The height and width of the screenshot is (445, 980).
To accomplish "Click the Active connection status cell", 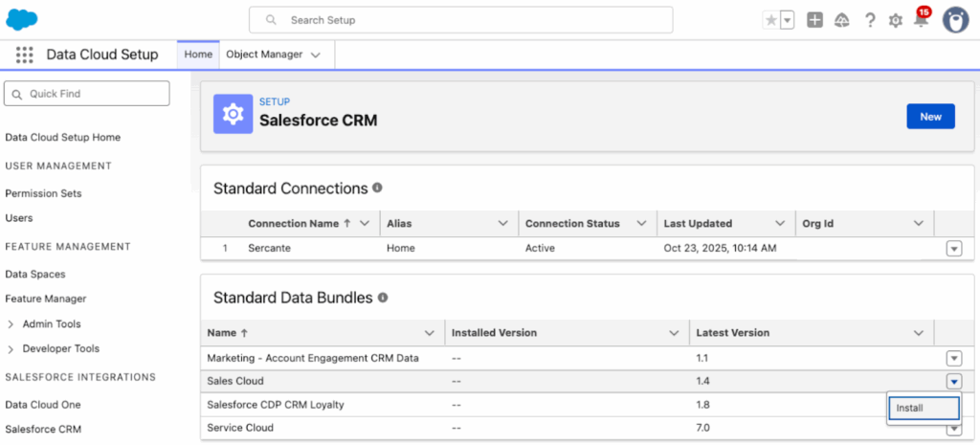I will coord(540,248).
